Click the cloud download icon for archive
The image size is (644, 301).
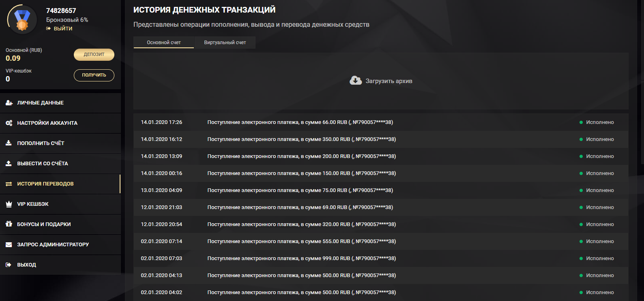pyautogui.click(x=356, y=81)
